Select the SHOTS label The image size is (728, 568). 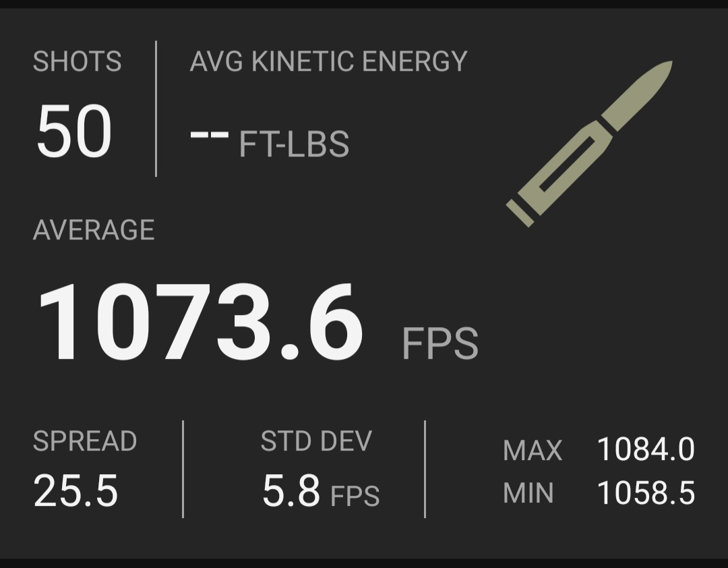[x=77, y=61]
